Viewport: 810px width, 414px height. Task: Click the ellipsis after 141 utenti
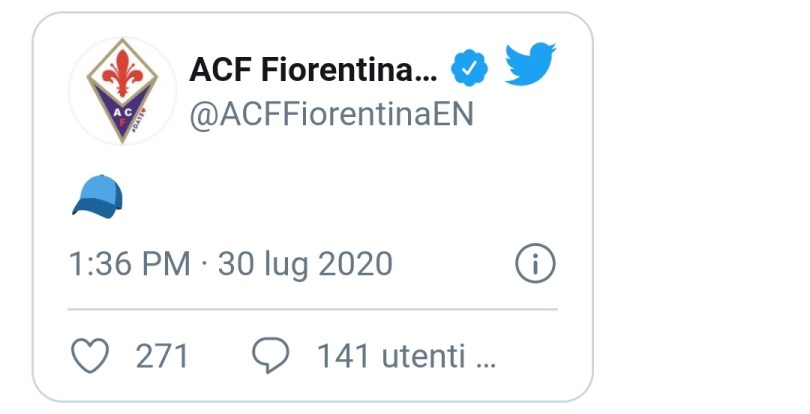click(485, 358)
